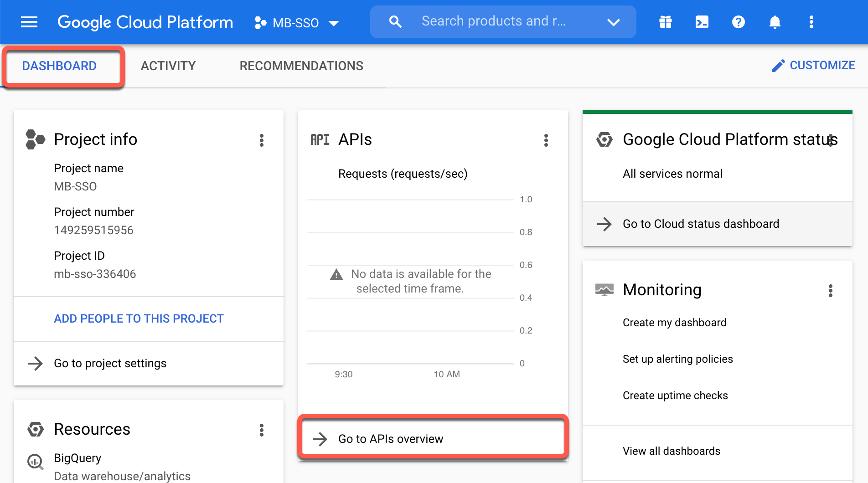The height and width of the screenshot is (483, 868).
Task: Open the hamburger navigation menu
Action: (29, 22)
